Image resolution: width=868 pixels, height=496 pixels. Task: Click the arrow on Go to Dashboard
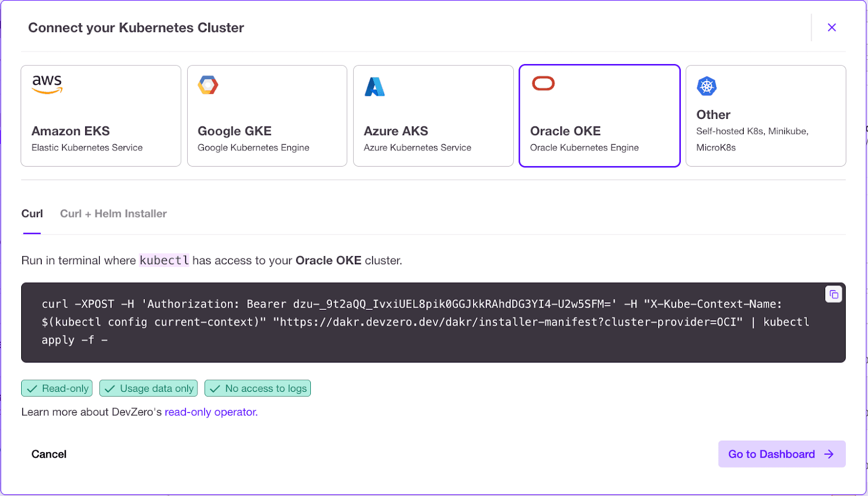click(828, 454)
